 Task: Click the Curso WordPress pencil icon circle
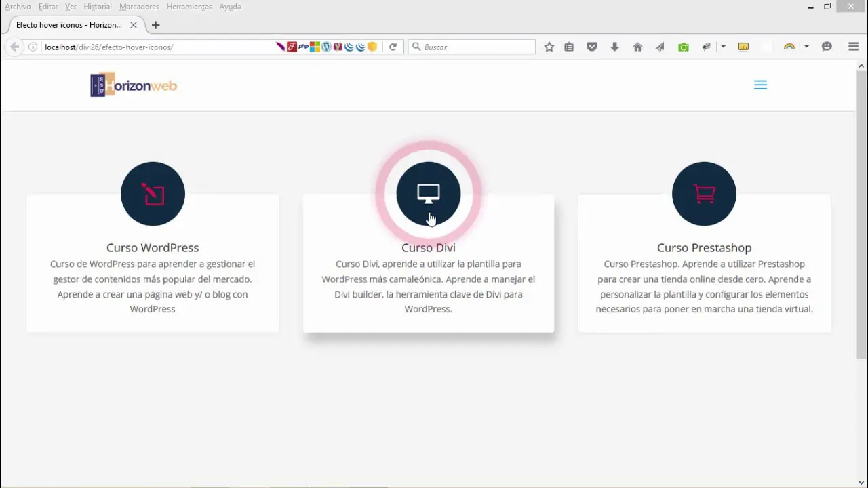click(x=153, y=194)
